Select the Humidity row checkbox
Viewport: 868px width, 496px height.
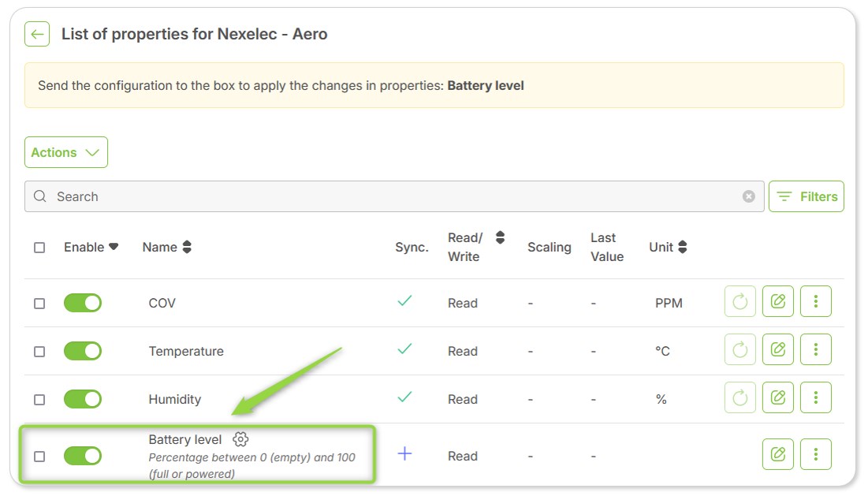(39, 400)
